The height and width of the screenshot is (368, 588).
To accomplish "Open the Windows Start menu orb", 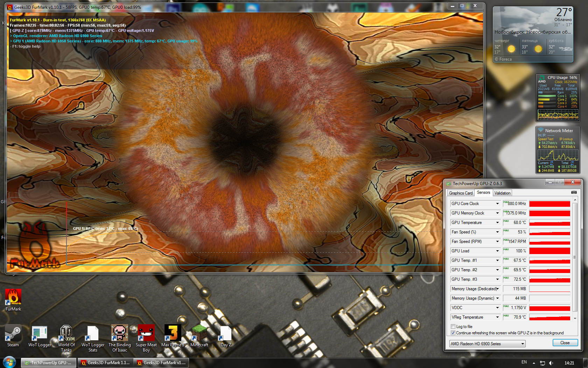I will pyautogui.click(x=9, y=362).
